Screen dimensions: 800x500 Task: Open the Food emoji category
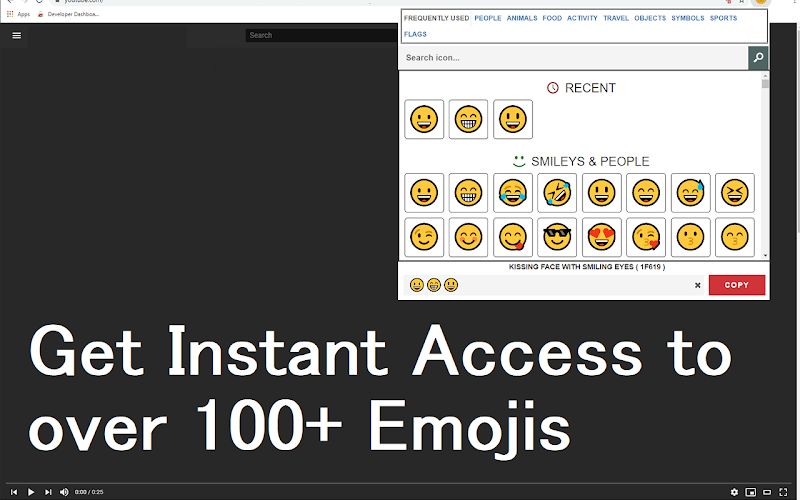coord(552,18)
